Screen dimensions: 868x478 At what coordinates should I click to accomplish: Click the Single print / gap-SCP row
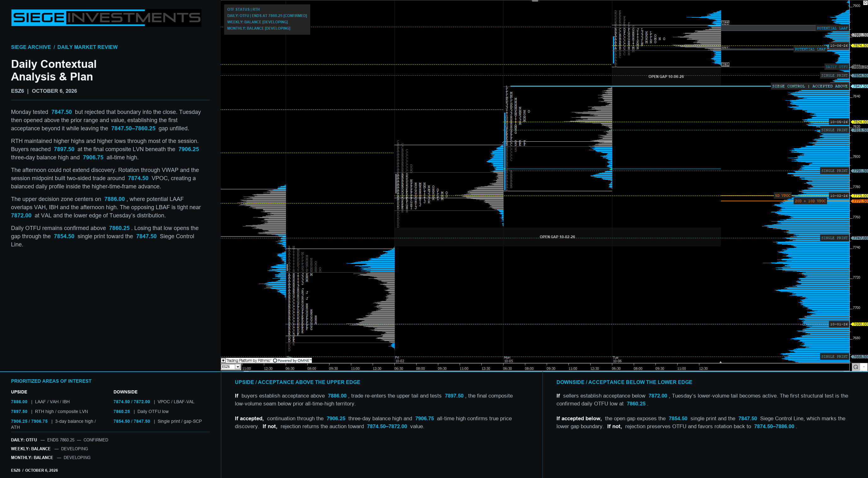(158, 422)
